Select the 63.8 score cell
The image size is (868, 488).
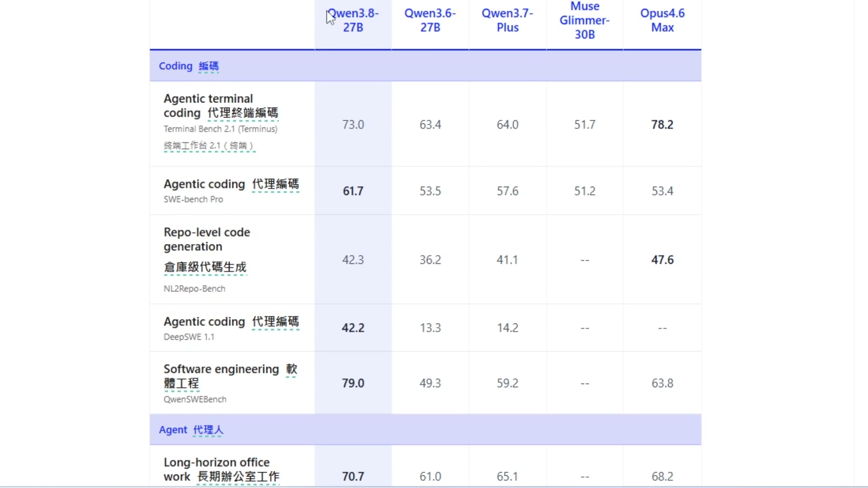coord(662,383)
